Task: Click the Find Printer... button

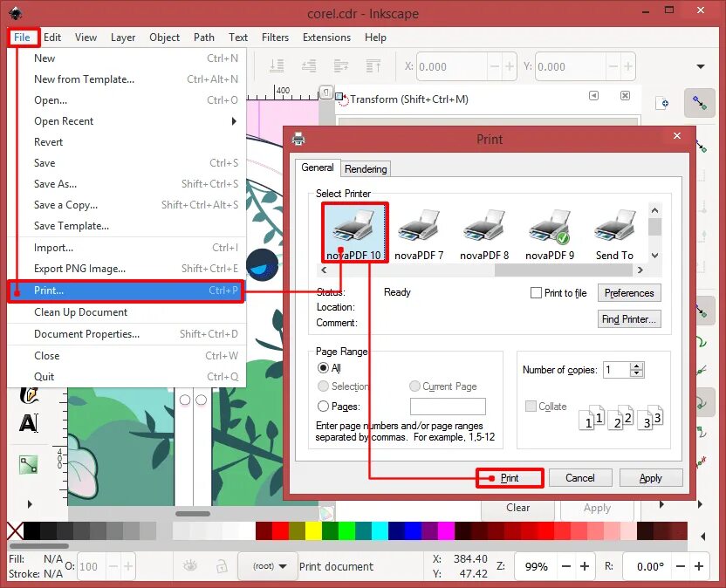Action: 629,319
